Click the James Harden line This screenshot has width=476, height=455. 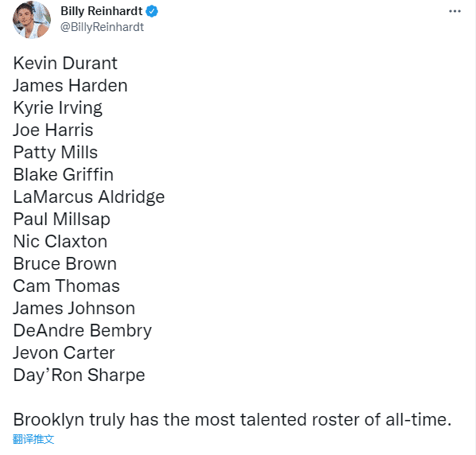point(70,85)
